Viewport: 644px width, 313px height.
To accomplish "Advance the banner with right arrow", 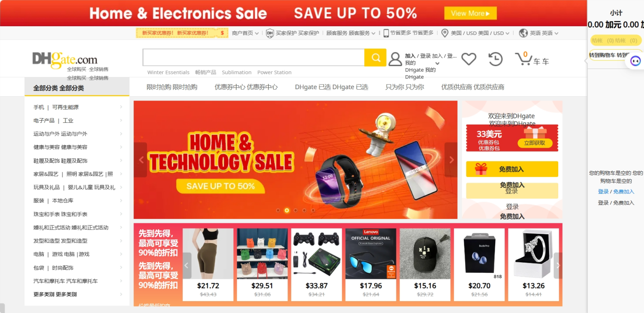I will (x=451, y=160).
